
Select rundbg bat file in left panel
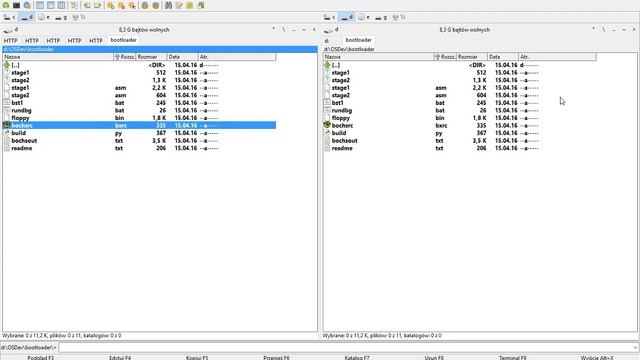pos(139,110)
